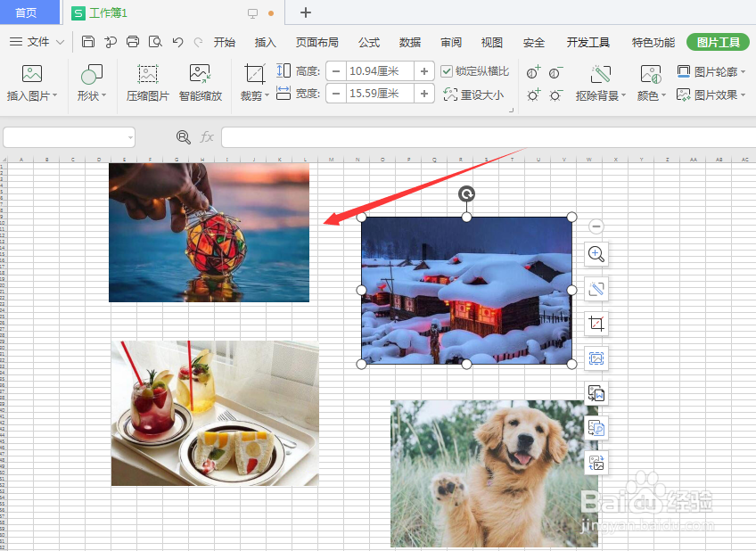The width and height of the screenshot is (756, 551).
Task: Decrease picture brightness icon
Action: [556, 95]
